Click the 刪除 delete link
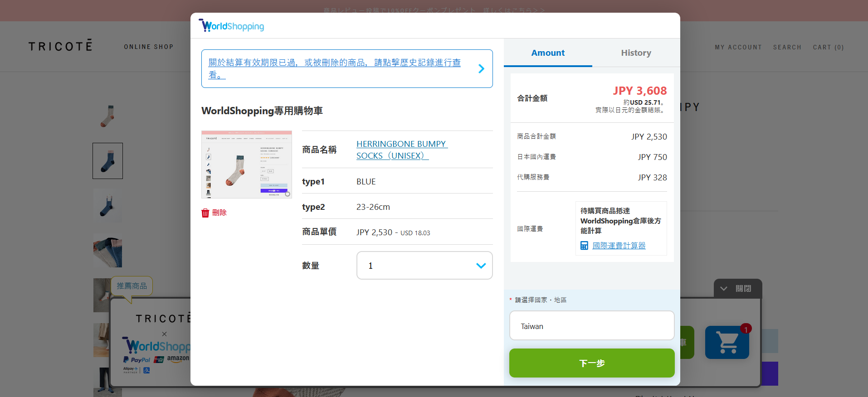 [219, 213]
